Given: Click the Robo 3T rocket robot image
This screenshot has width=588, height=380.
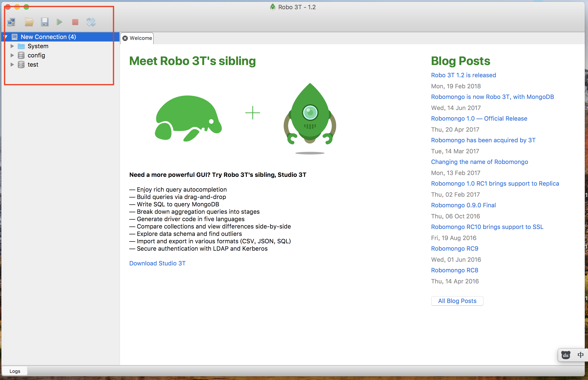Looking at the screenshot, I should [x=310, y=119].
